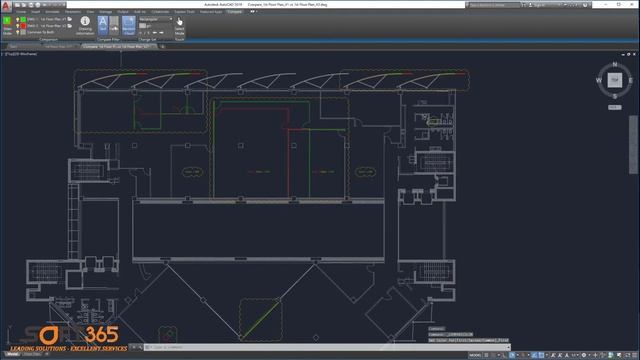Screen dimensions: 640x360
Task: Open DWG 1 folder icon
Action: [70, 19]
